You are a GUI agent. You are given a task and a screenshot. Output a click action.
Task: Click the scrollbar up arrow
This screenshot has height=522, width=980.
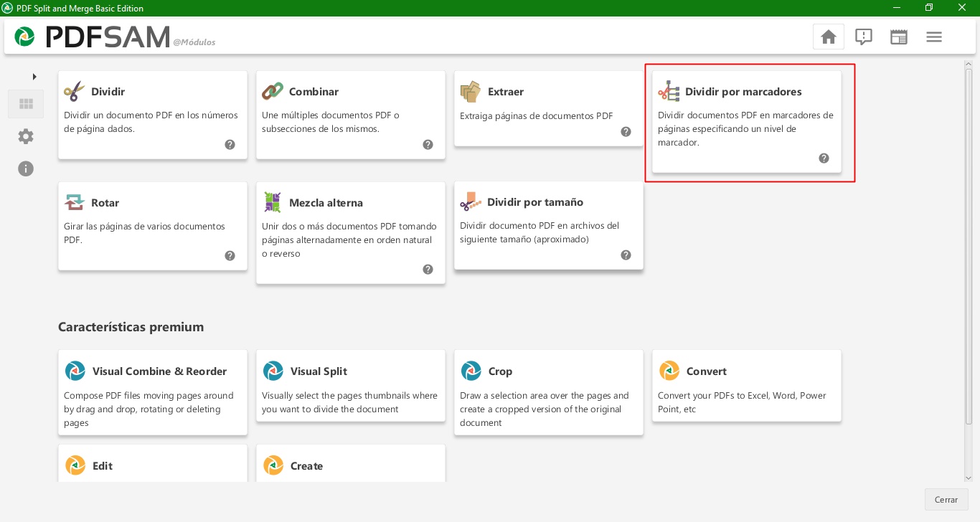(x=968, y=64)
